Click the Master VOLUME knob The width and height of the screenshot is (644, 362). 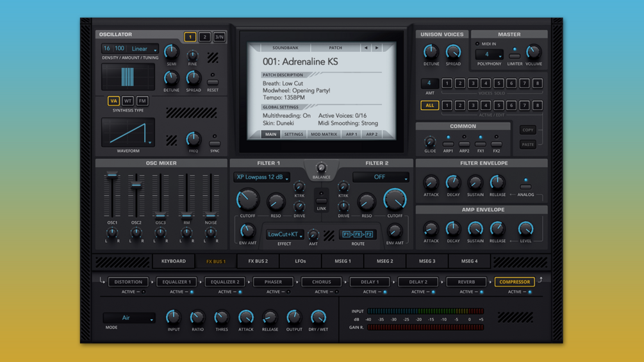534,52
